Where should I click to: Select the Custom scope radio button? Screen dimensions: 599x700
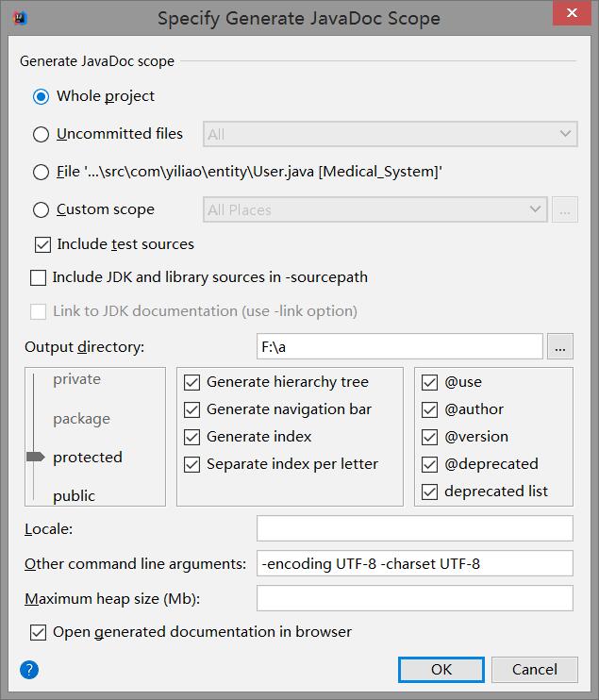[x=42, y=209]
